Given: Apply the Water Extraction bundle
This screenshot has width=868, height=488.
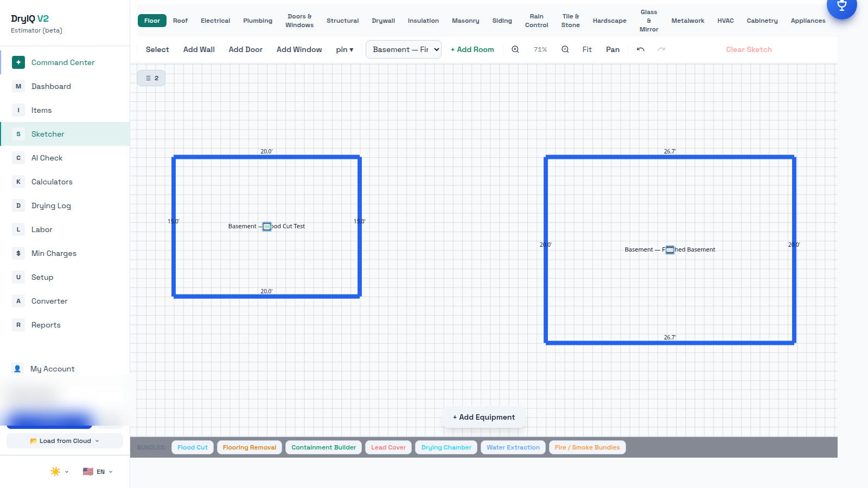Looking at the screenshot, I should click(513, 447).
